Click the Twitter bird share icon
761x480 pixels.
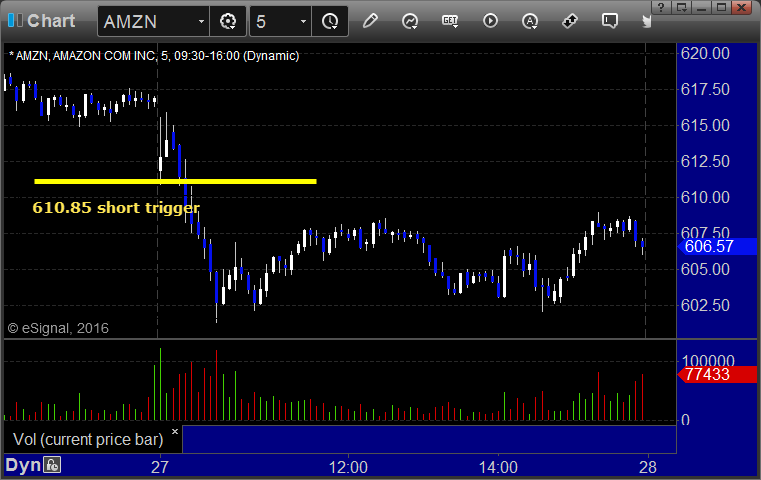(646, 21)
